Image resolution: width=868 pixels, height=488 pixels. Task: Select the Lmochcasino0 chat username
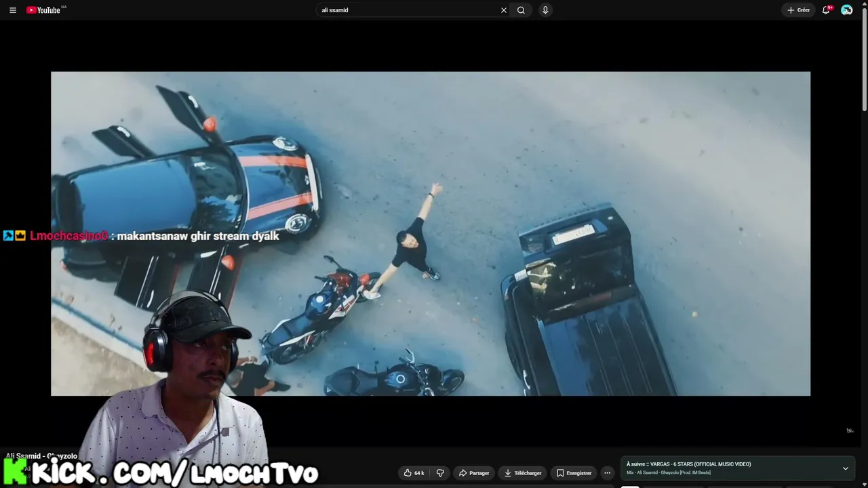[x=69, y=236]
